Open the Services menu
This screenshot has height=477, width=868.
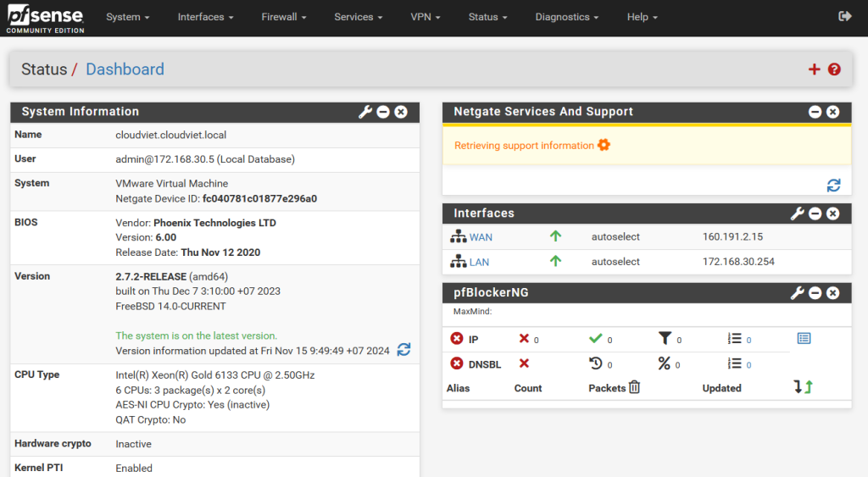point(359,17)
